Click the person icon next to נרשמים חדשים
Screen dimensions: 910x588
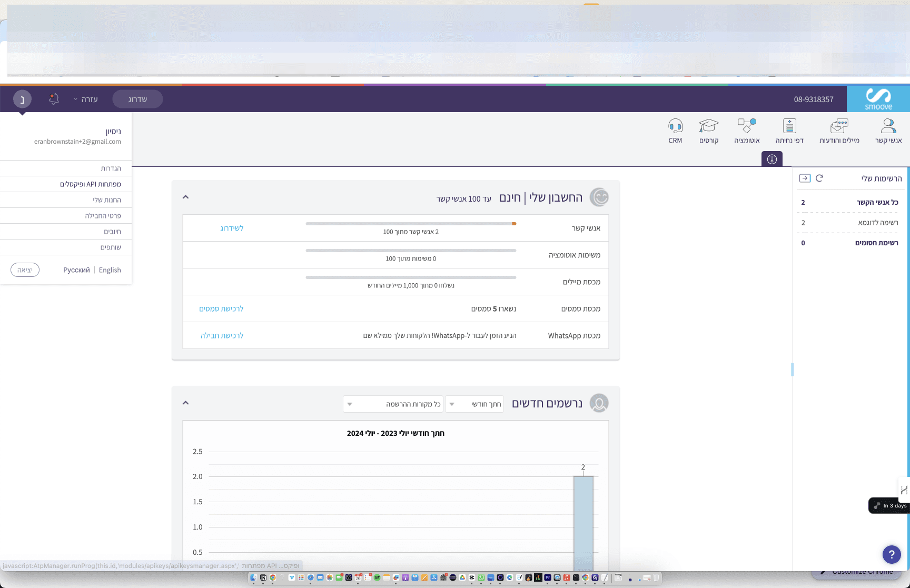(599, 403)
